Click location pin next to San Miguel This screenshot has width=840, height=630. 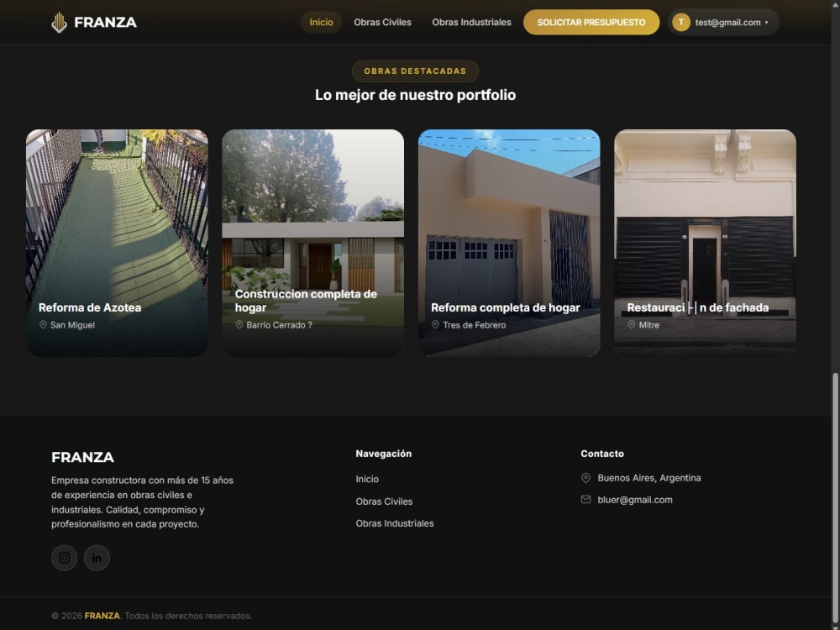[x=43, y=324]
